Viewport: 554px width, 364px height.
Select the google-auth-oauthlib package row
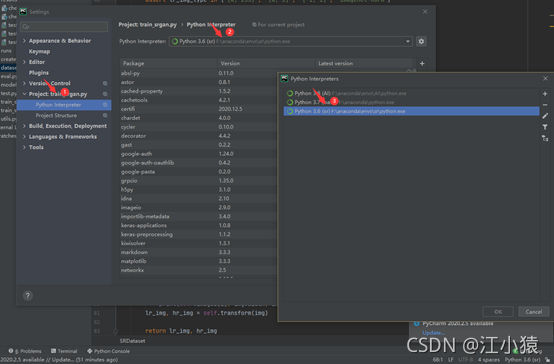click(198, 163)
